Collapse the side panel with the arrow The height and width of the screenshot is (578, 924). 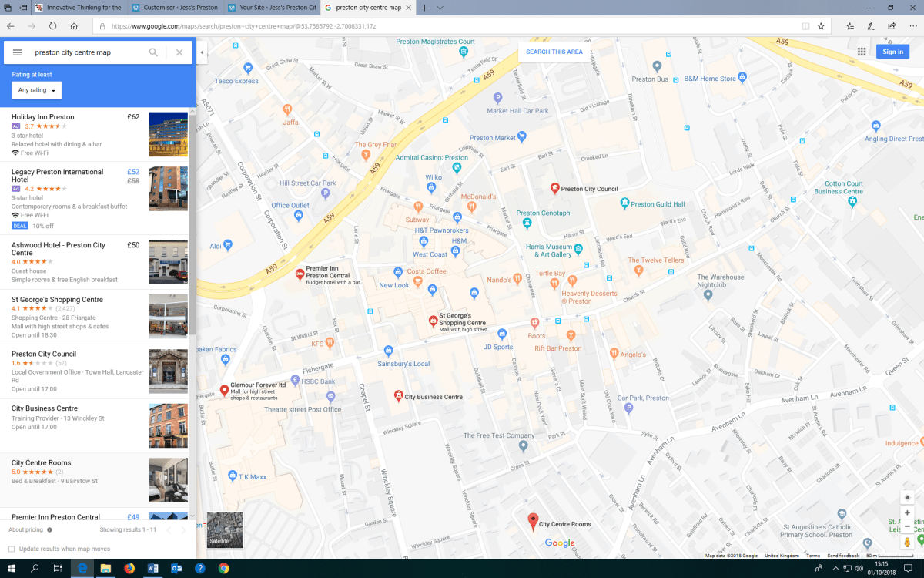coord(202,52)
